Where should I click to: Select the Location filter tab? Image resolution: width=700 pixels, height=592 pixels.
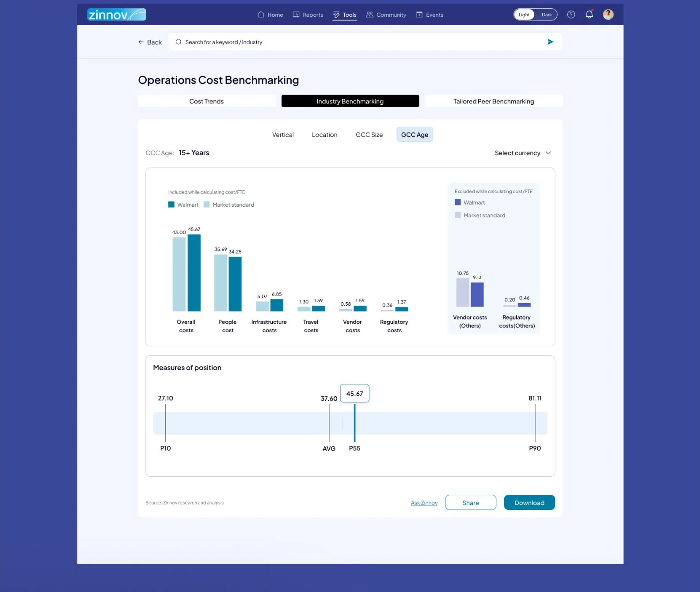click(x=325, y=135)
